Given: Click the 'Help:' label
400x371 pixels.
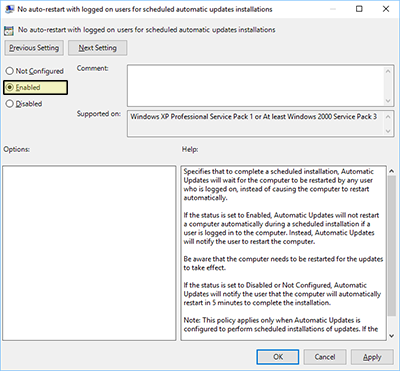Looking at the screenshot, I should point(190,149).
